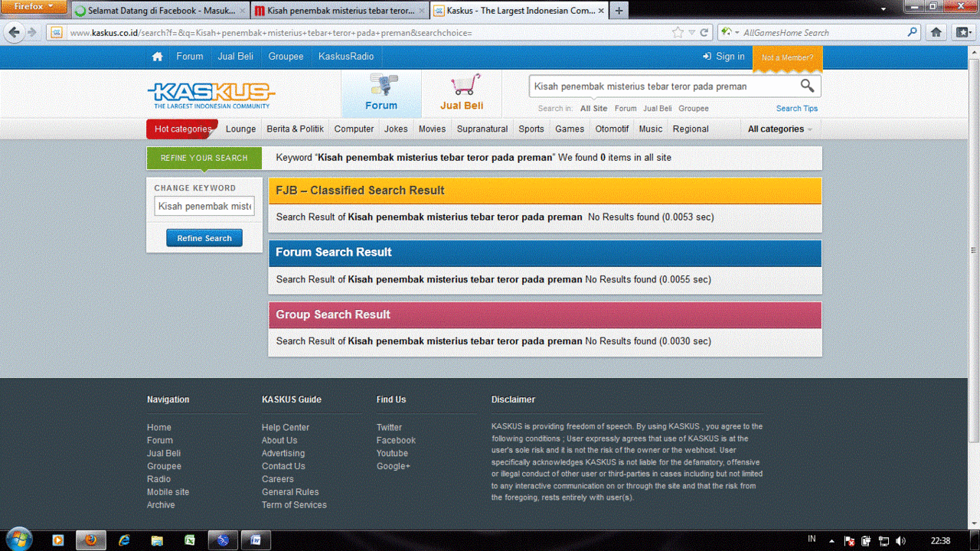Click the KaskusRadio link in top bar
The width and height of the screenshot is (980, 551).
pos(346,57)
